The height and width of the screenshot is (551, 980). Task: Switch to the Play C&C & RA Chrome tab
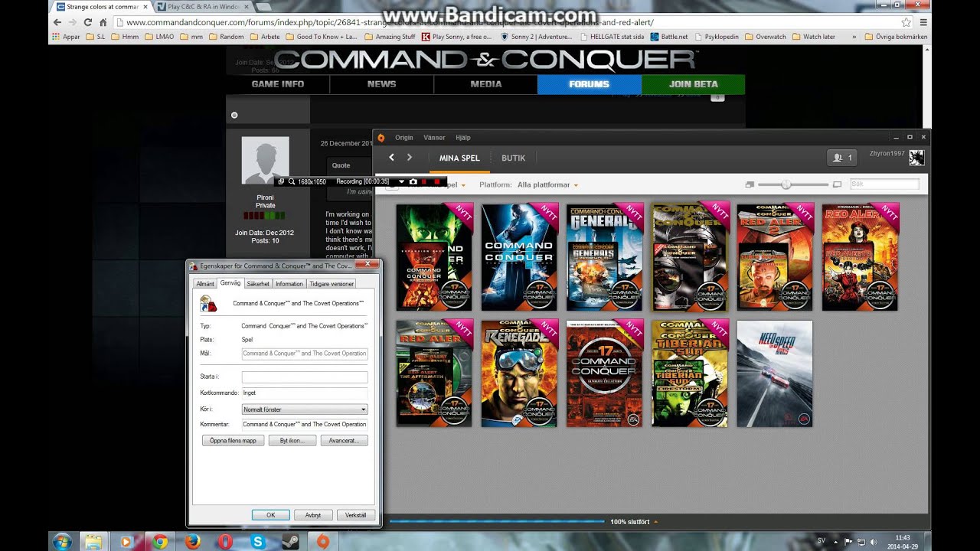(x=203, y=6)
